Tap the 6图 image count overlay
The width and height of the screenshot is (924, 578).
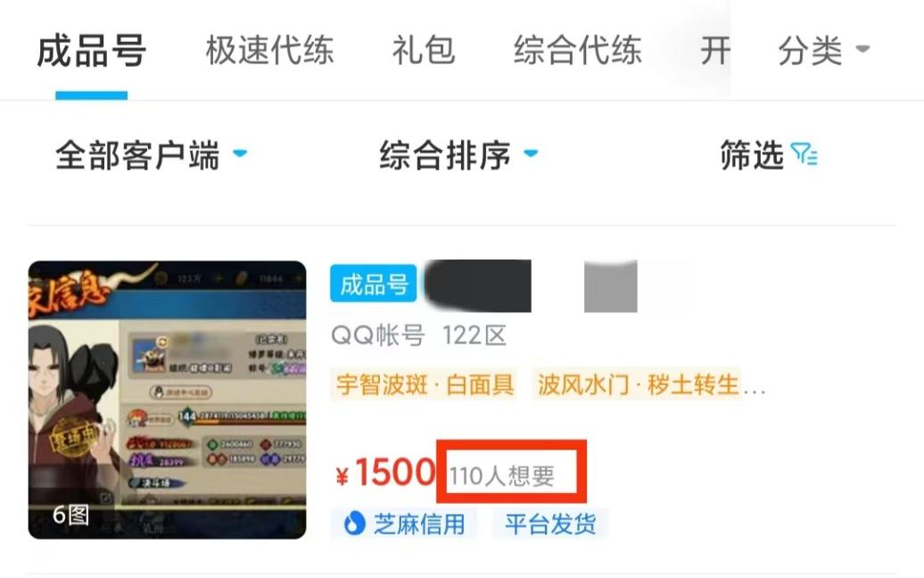[70, 515]
